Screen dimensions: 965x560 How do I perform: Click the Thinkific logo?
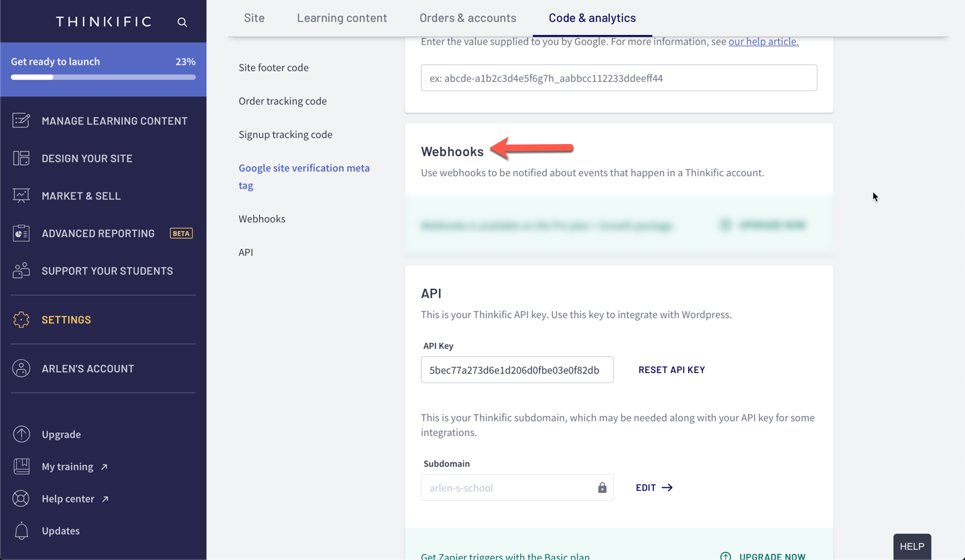click(104, 21)
